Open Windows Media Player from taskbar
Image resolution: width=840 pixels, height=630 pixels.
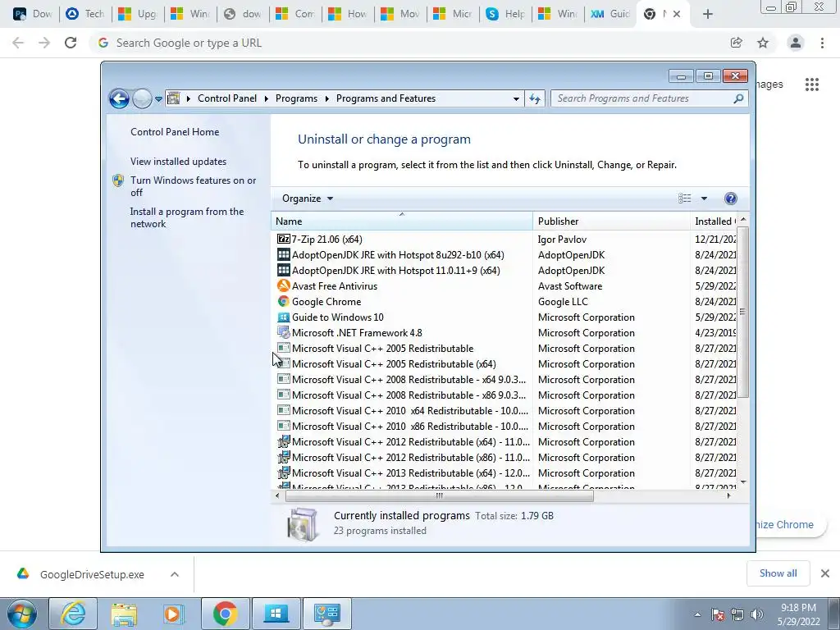tap(174, 614)
